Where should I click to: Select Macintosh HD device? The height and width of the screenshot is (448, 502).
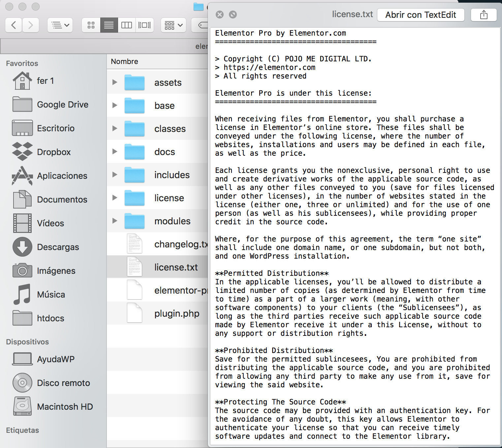pos(65,407)
